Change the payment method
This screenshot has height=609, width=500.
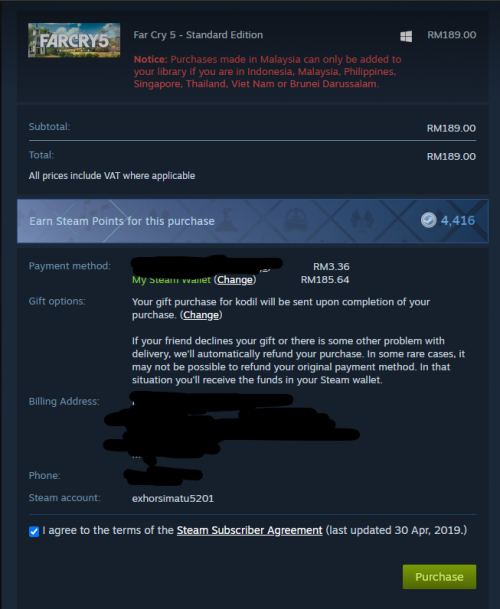[x=235, y=280]
